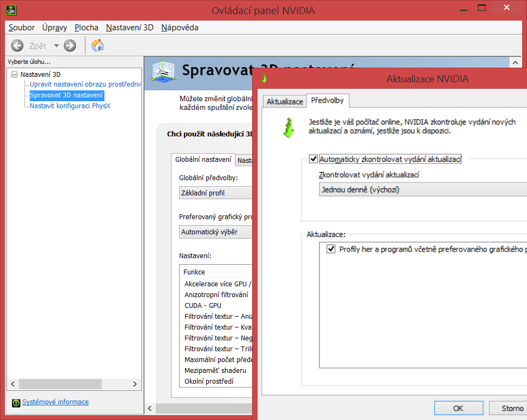This screenshot has height=420, width=527.
Task: Click the task pane left scroll arrow
Action: coord(13,384)
